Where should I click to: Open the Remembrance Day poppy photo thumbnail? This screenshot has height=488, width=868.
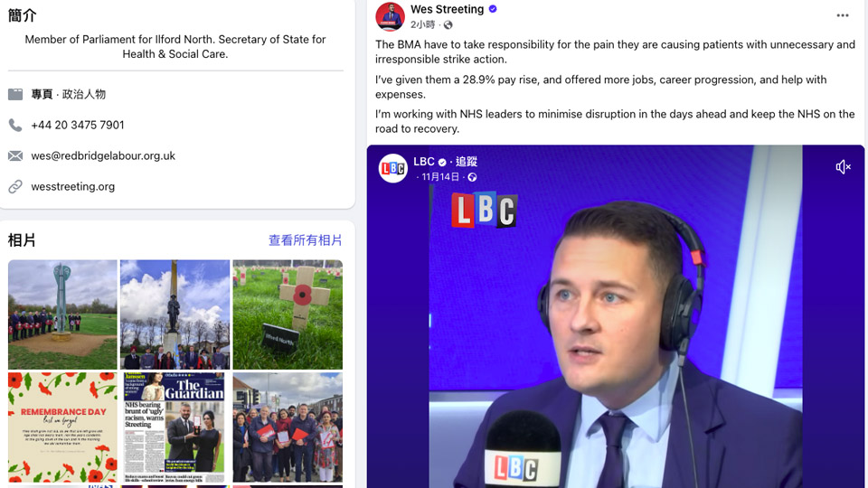point(62,427)
